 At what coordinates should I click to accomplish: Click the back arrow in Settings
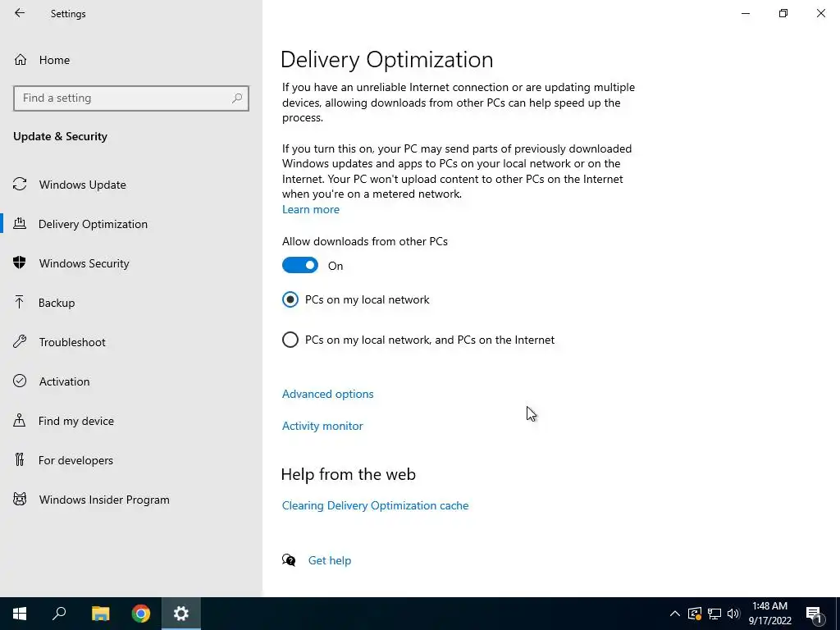coord(20,13)
